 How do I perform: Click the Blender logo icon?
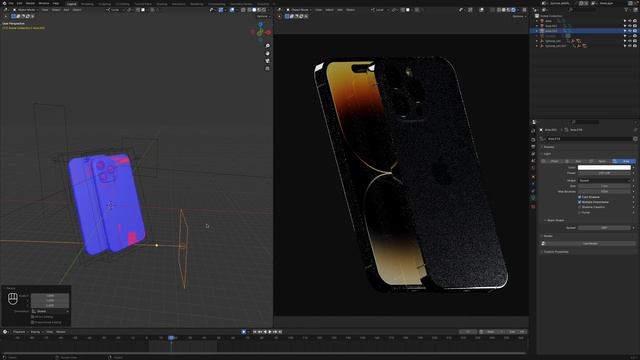[4, 3]
